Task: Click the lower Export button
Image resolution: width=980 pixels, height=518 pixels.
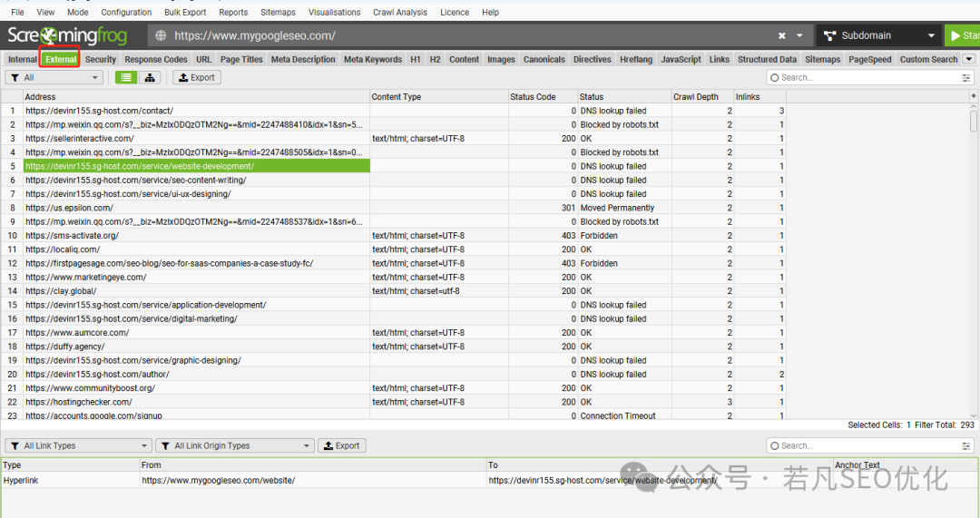Action: (342, 445)
